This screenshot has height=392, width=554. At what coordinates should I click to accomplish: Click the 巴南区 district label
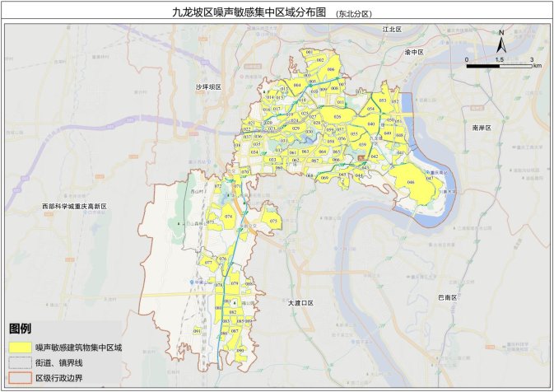tap(449, 296)
